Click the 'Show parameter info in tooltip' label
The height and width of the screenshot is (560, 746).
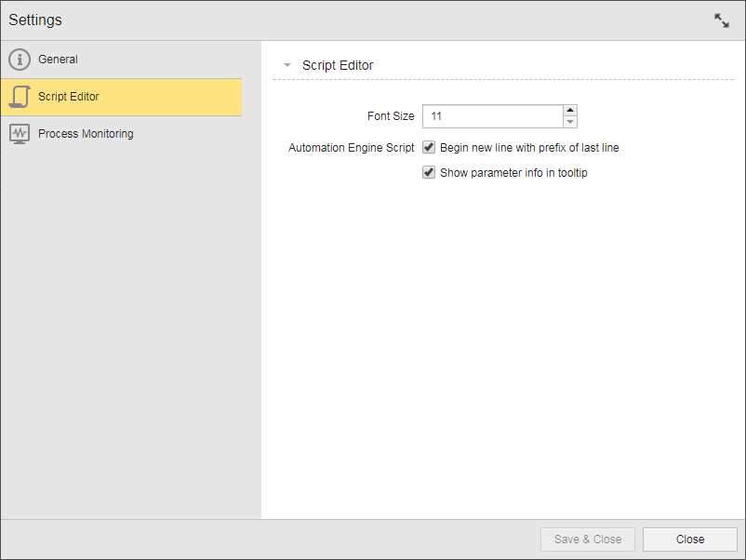pos(513,172)
